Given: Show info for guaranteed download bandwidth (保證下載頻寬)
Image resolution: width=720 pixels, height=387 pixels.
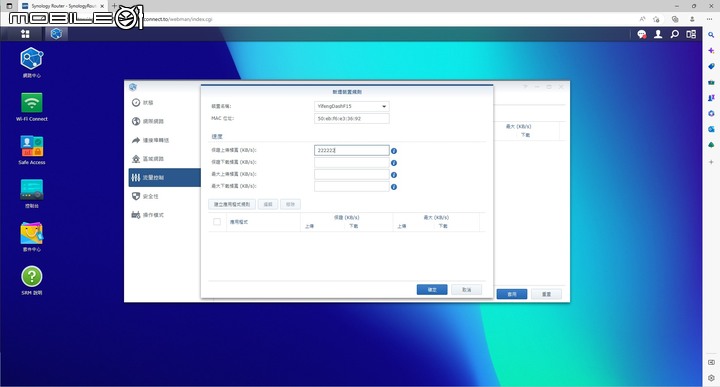Looking at the screenshot, I should coord(394,163).
